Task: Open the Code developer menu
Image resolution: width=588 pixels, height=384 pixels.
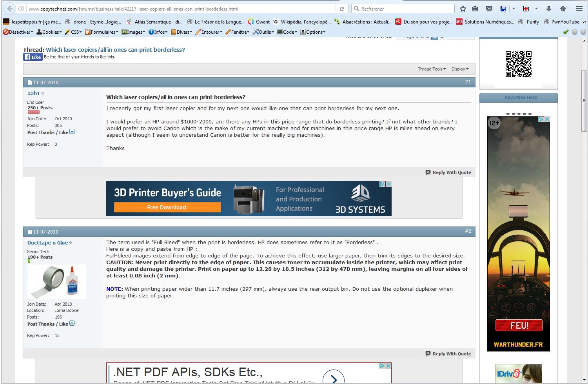Action: pos(287,32)
